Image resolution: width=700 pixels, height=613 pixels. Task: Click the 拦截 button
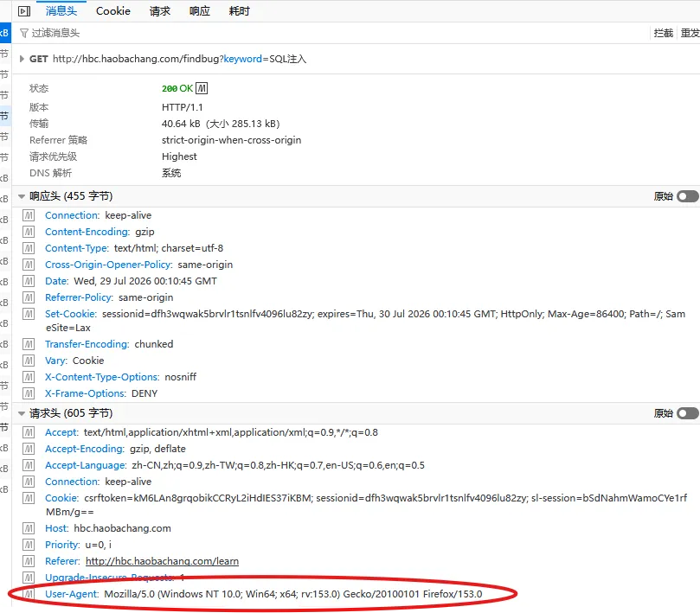tap(664, 33)
